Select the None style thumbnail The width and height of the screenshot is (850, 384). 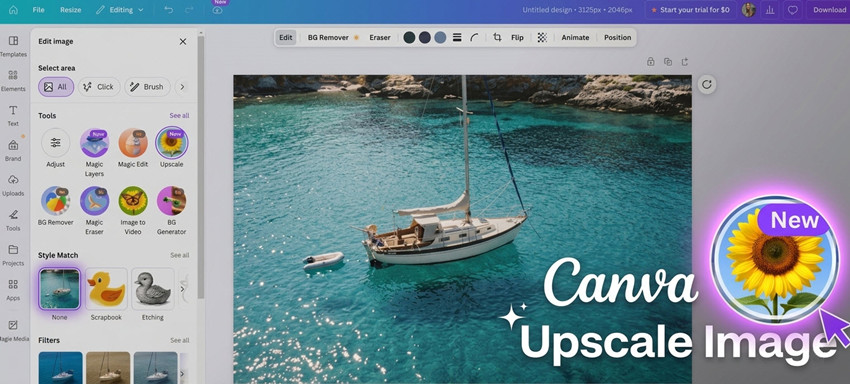coord(60,289)
